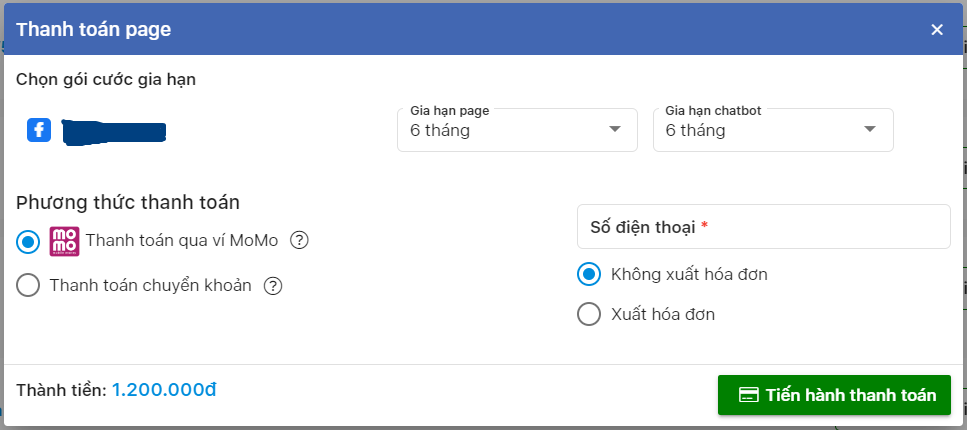Open Gia hạn chatbot 6 tháng selection
The width and height of the screenshot is (967, 430).
coord(755,130)
